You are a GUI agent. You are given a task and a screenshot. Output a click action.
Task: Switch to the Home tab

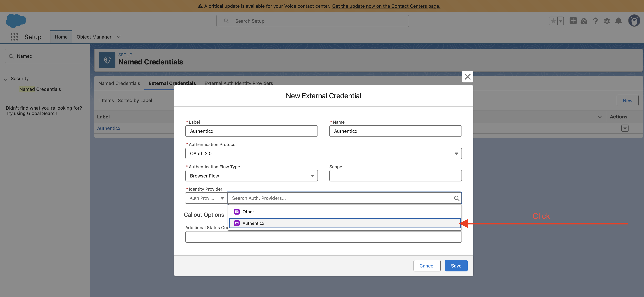pyautogui.click(x=61, y=37)
